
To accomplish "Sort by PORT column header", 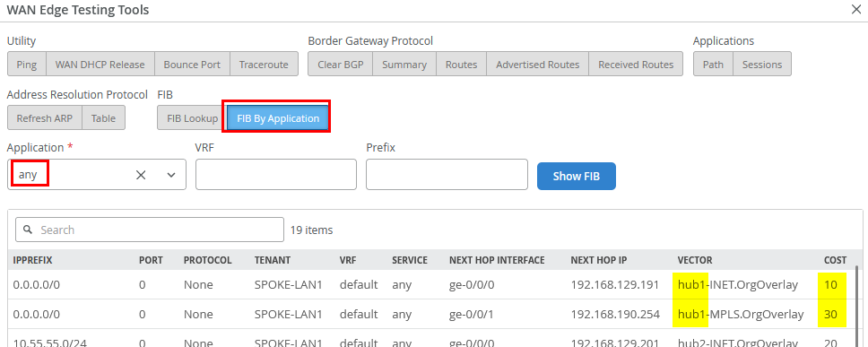I will coord(151,259).
